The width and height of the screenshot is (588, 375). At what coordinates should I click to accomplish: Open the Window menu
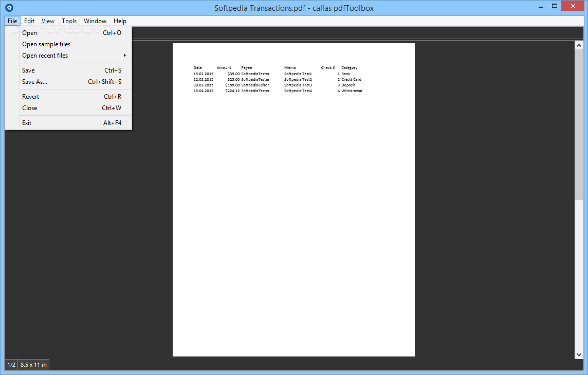95,21
